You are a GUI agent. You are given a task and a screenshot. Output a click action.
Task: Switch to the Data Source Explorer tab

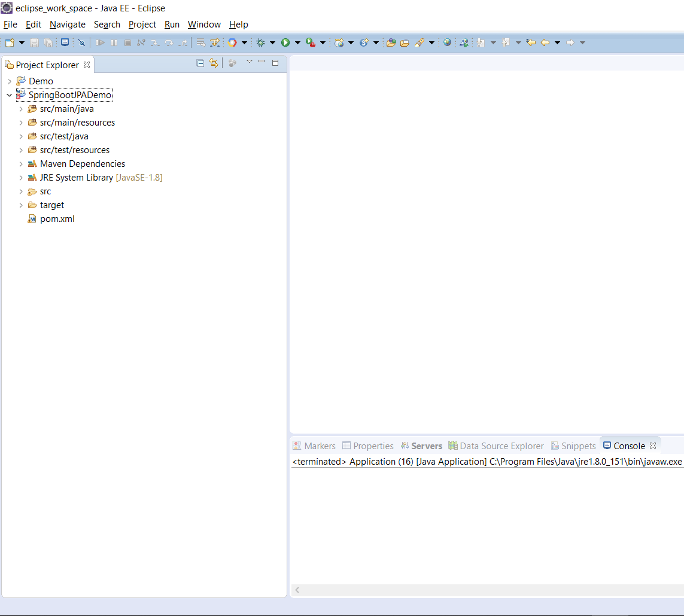501,446
